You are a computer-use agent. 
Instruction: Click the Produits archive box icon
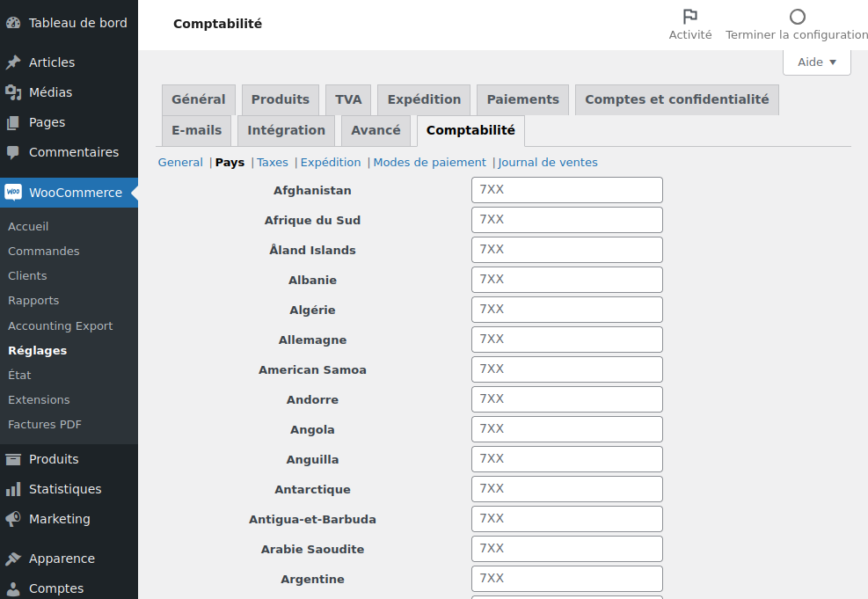tap(13, 459)
